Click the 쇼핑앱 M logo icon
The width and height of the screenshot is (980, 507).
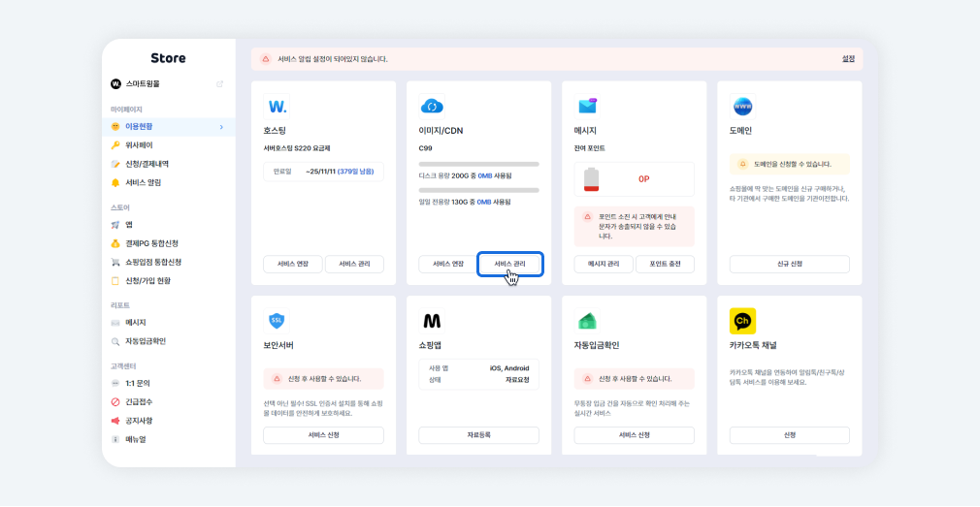click(432, 321)
